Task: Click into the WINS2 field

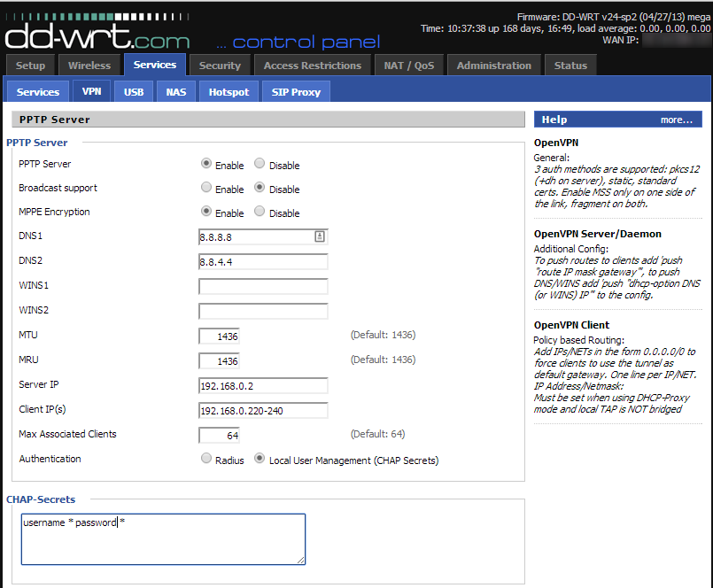Action: click(263, 311)
